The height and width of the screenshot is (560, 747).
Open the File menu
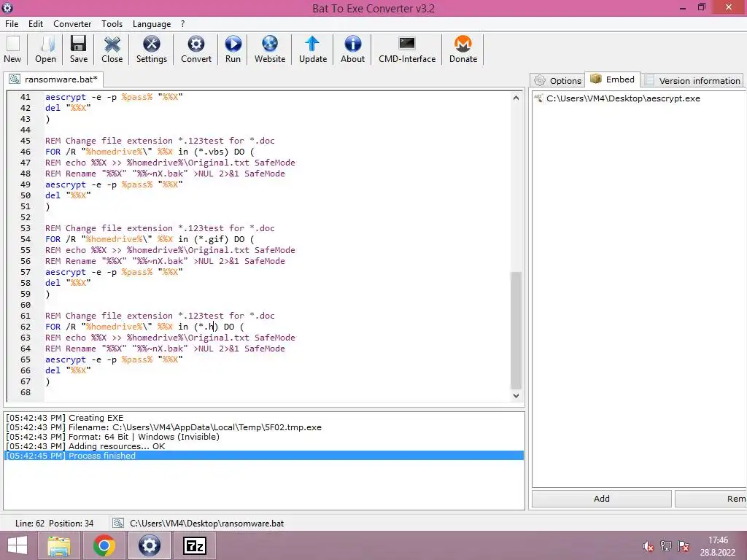(x=12, y=24)
